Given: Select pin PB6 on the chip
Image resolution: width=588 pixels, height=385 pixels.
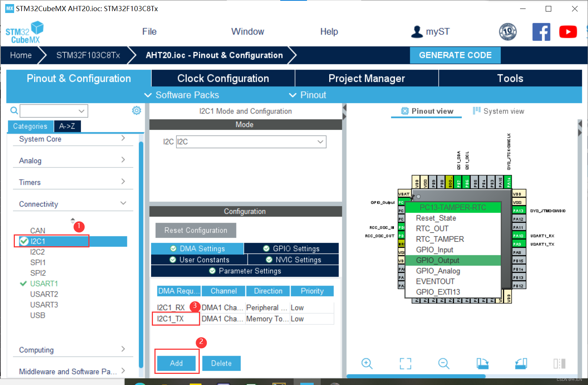Looking at the screenshot, I should point(467,182).
